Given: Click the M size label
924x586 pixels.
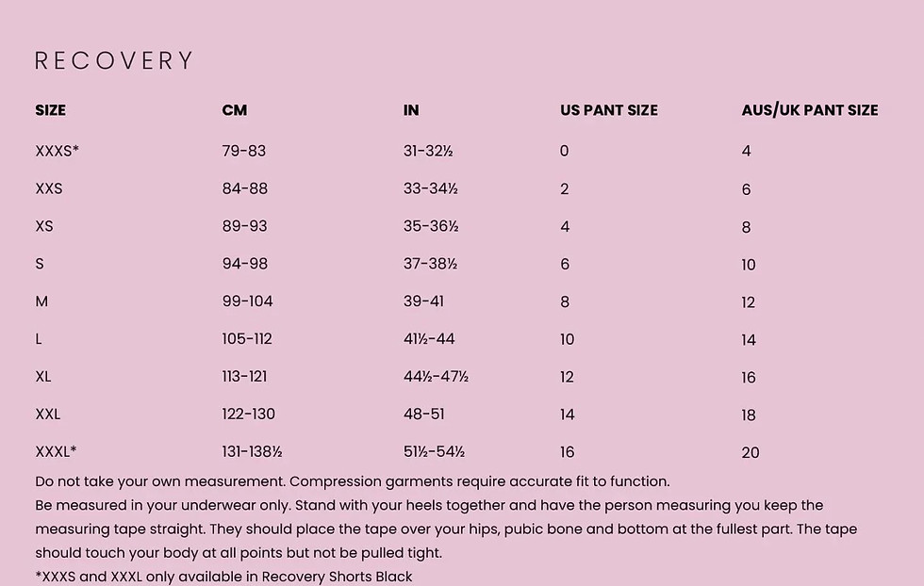Looking at the screenshot, I should tap(41, 301).
